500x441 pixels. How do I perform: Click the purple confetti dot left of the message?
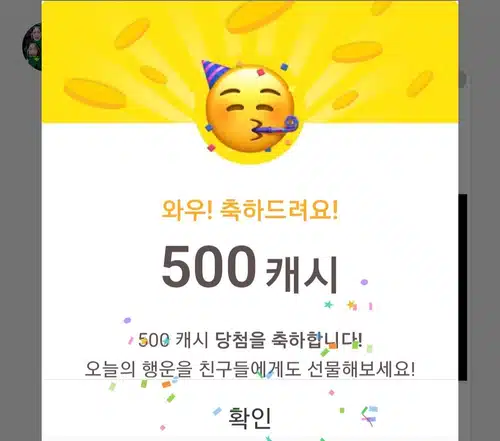127,321
